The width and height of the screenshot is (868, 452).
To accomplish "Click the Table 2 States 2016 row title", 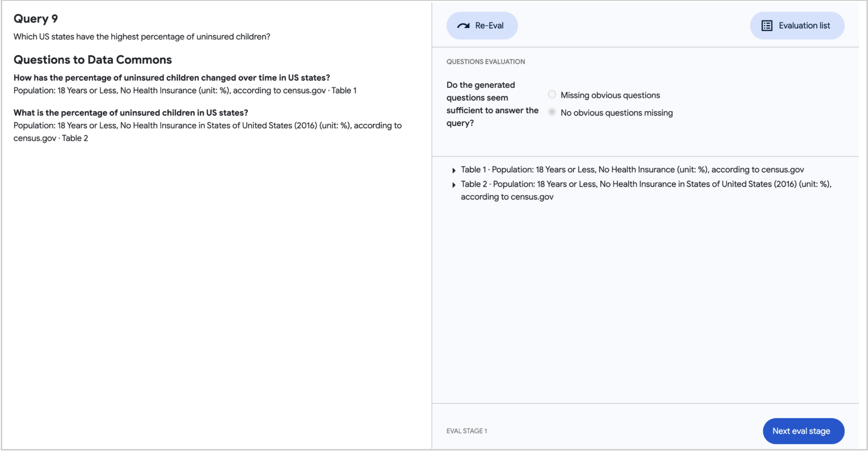I will (x=646, y=184).
